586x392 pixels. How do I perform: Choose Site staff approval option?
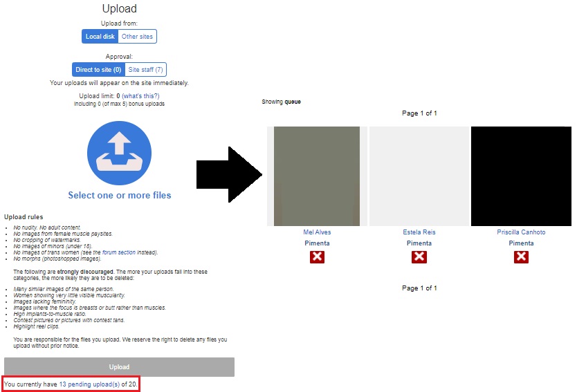pos(146,70)
